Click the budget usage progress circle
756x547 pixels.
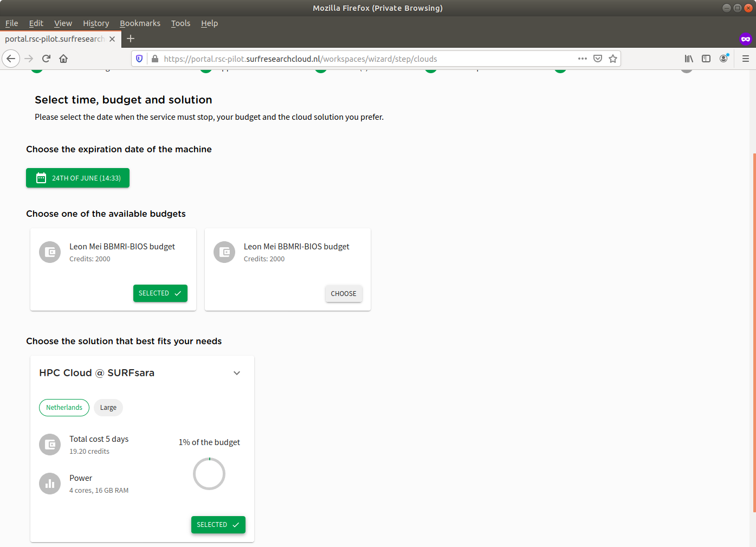[209, 474]
